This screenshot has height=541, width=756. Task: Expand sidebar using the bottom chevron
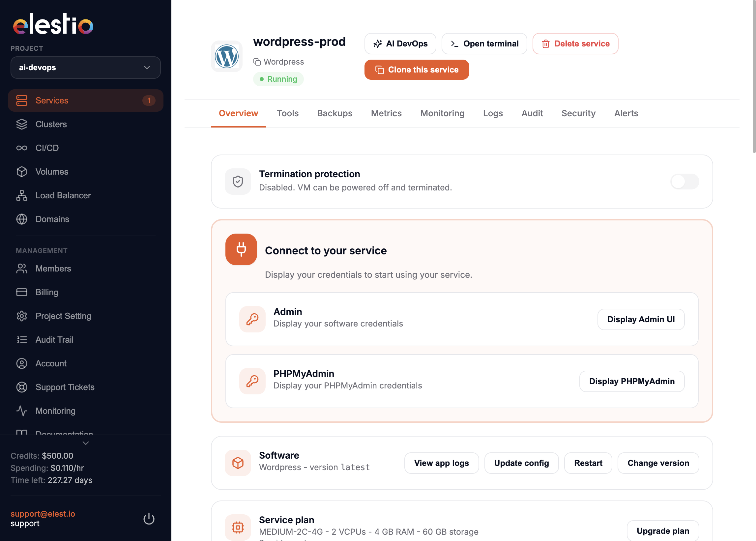(86, 443)
